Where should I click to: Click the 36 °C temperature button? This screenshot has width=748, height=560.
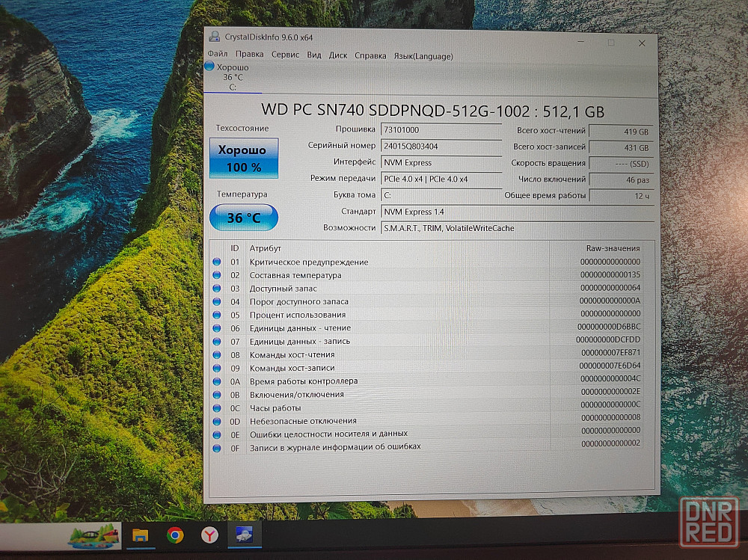tap(244, 218)
